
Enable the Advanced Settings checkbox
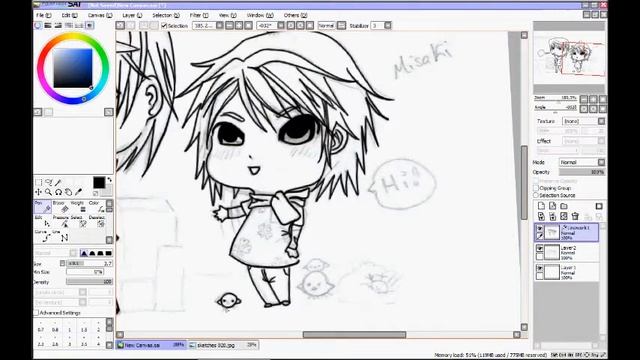36,313
